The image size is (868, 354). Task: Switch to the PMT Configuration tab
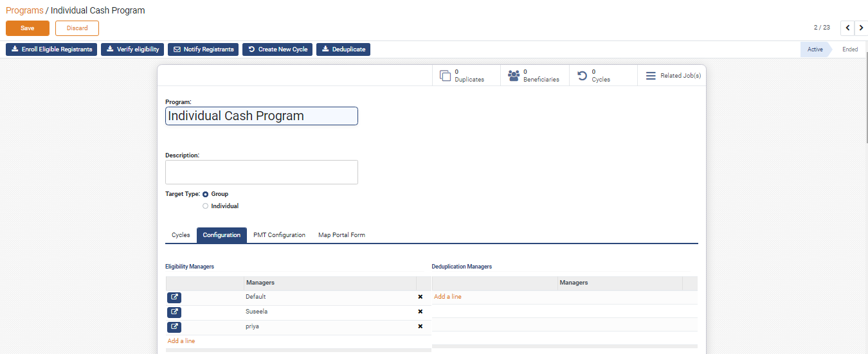point(279,235)
